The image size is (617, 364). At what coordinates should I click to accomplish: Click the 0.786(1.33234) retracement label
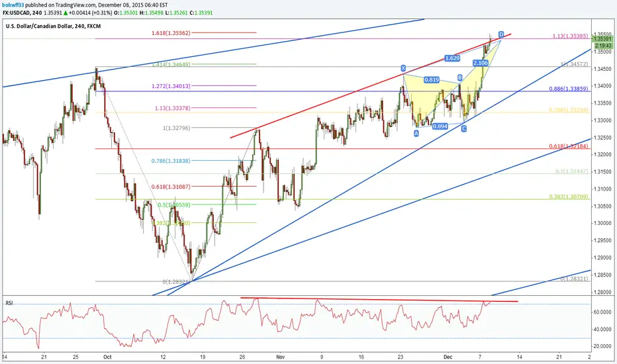pos(569,110)
